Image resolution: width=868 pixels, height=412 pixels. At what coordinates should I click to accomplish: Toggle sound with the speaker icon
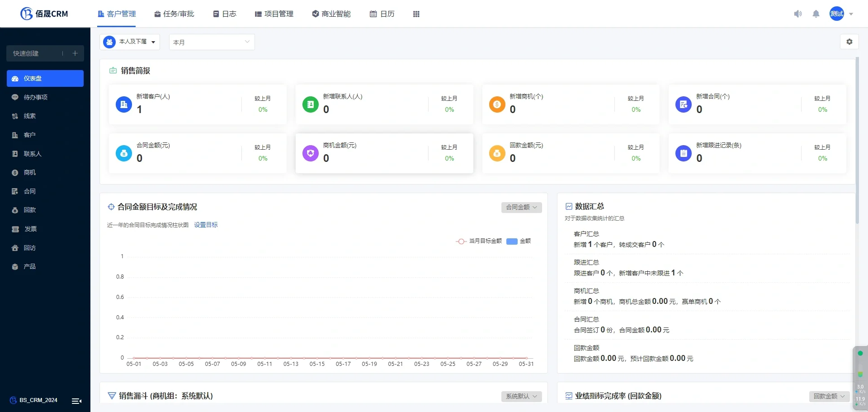797,14
